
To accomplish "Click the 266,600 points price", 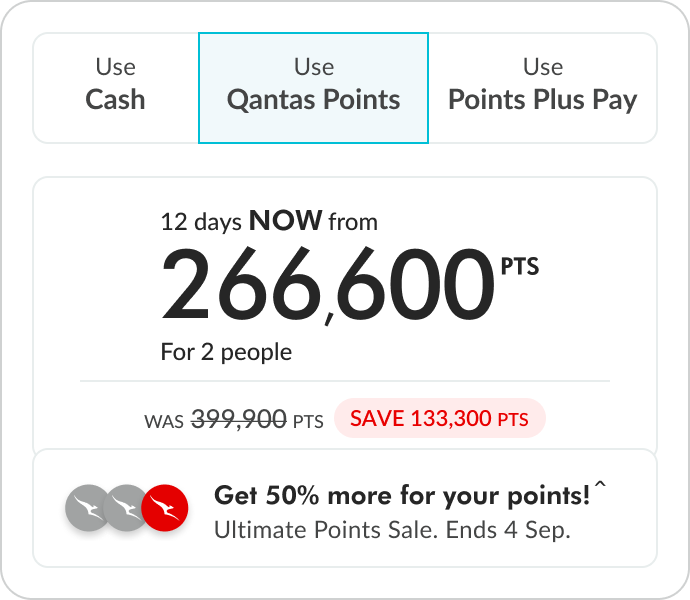I will click(328, 285).
